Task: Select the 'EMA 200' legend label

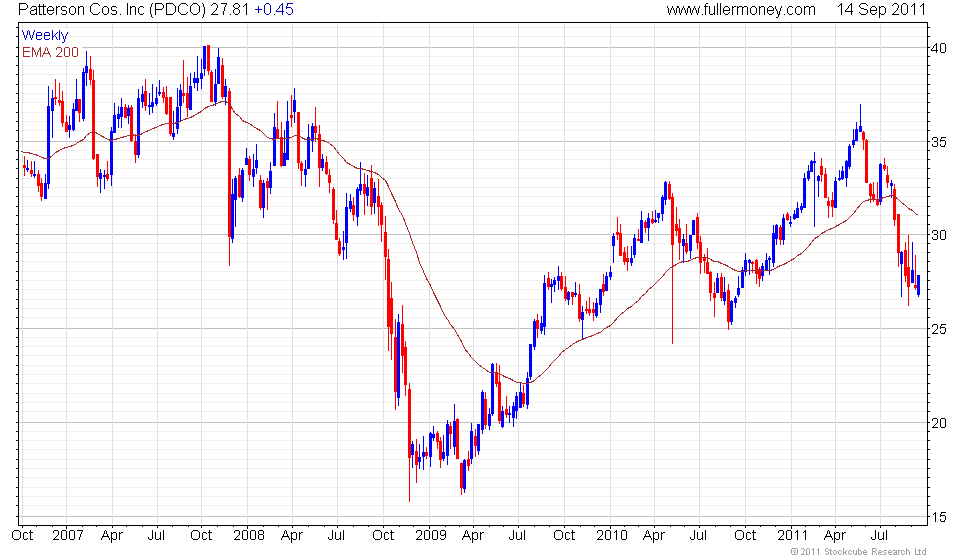Action: click(50, 52)
